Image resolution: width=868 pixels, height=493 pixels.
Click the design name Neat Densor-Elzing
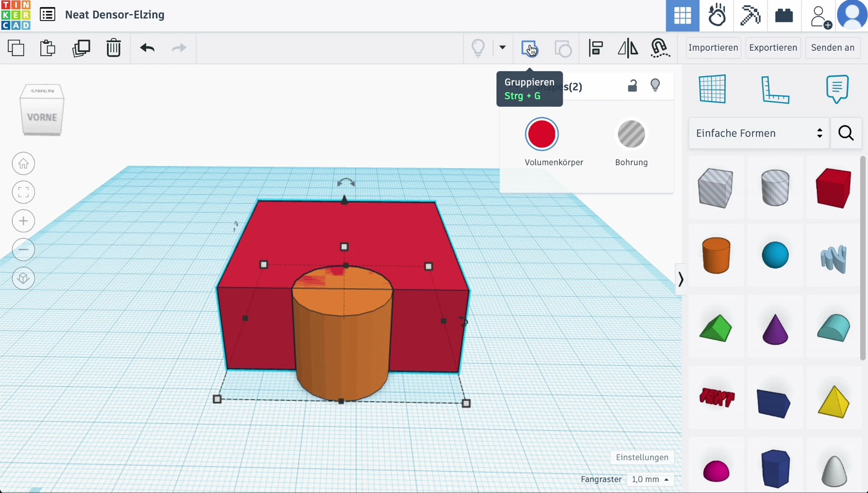[x=115, y=14]
